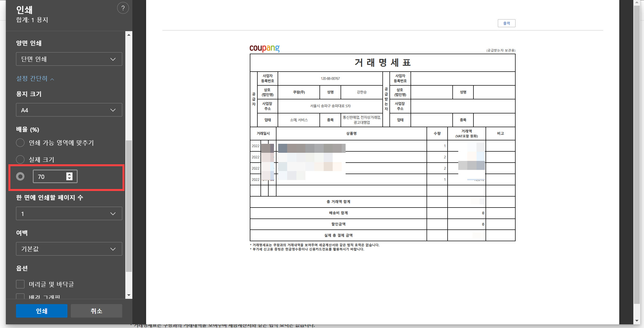Click the 취소 cancel button

[x=96, y=311]
